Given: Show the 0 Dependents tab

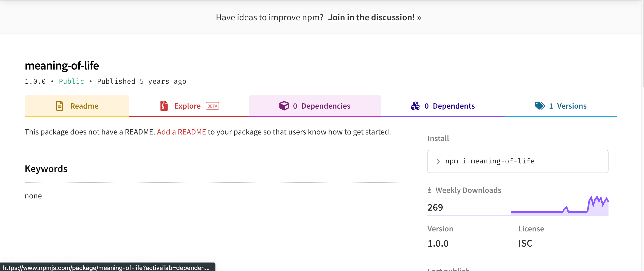Looking at the screenshot, I should tap(449, 106).
